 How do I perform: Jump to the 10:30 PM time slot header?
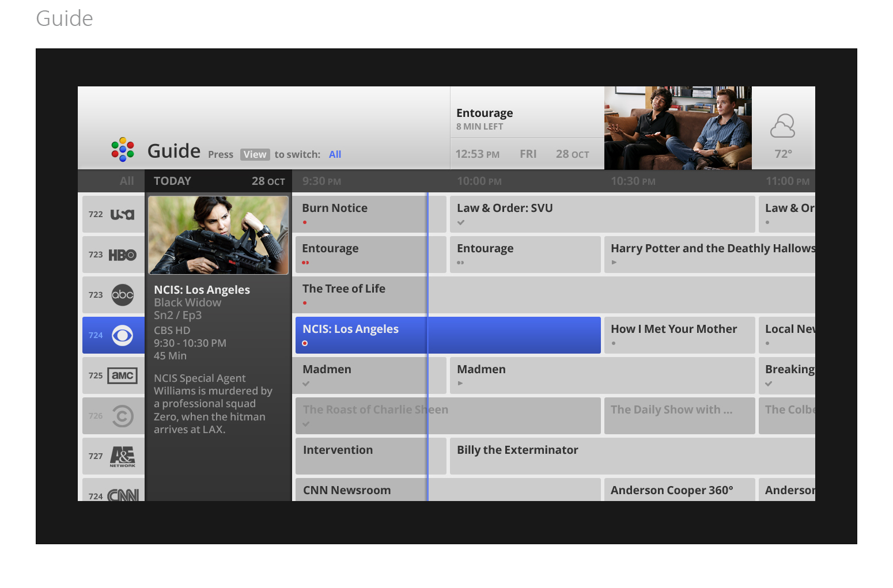(x=633, y=181)
